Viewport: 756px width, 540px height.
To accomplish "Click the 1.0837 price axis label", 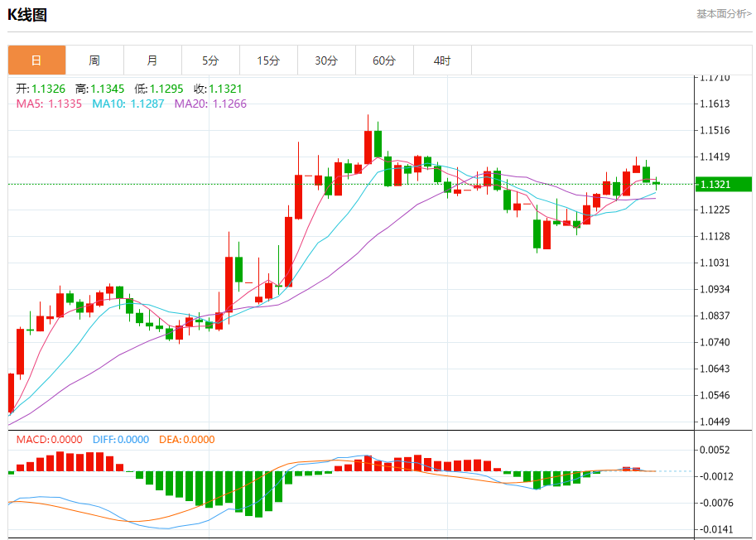I will click(715, 316).
